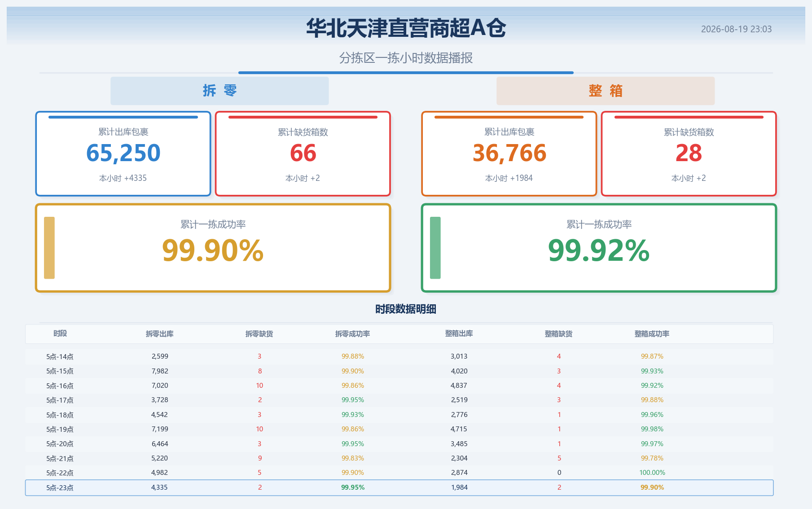This screenshot has width=812, height=509.
Task: Click the 拆零出库 column header
Action: (x=160, y=334)
